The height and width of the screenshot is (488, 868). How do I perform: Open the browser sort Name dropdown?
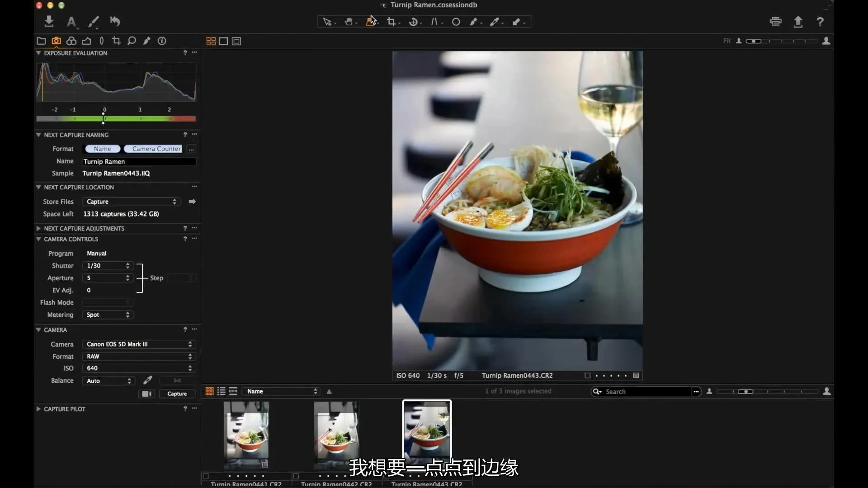(x=281, y=391)
